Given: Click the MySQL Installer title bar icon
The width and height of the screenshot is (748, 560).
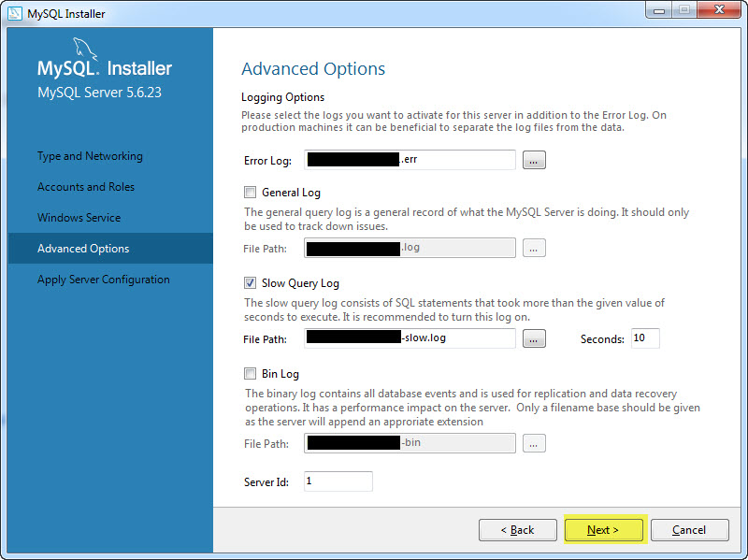Looking at the screenshot, I should [15, 13].
